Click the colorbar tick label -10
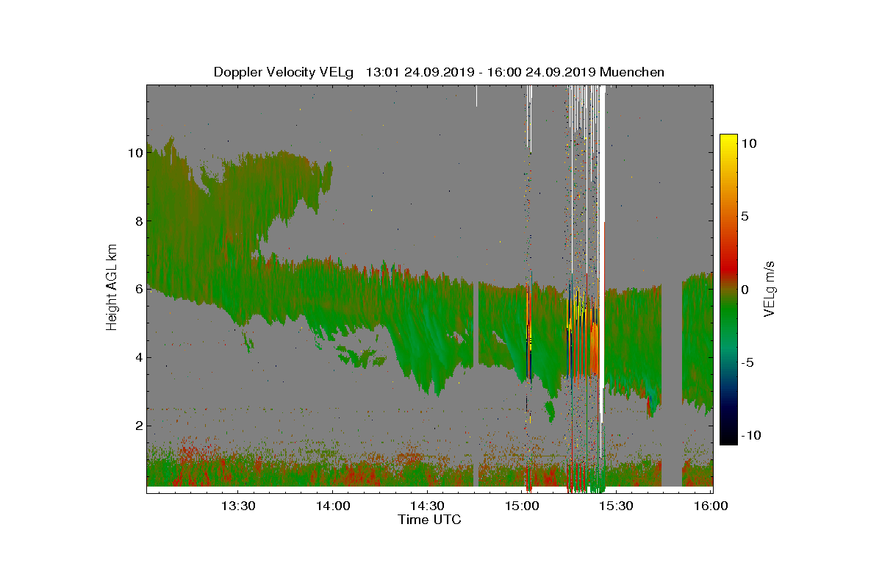This screenshot has height=588, width=882. (750, 435)
